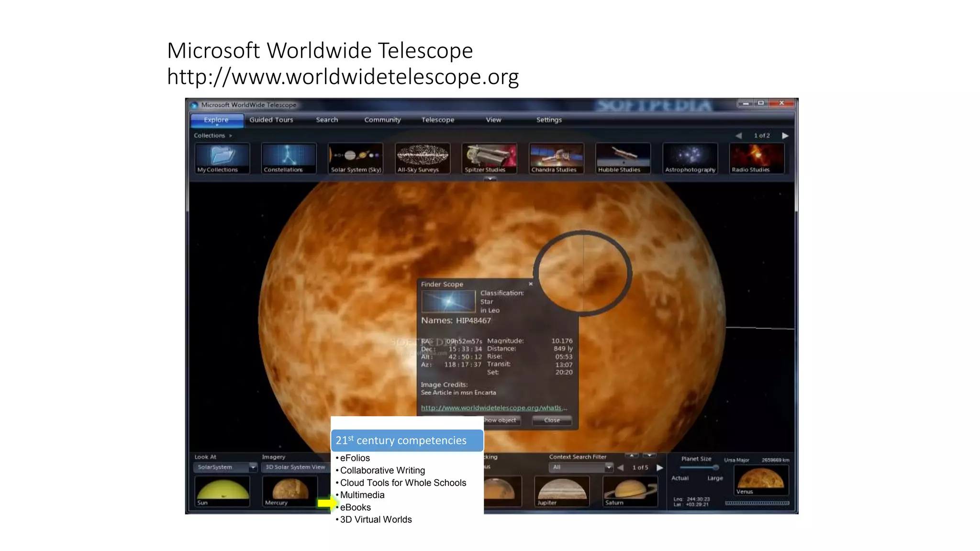Click the 10.176 Magnitude value
980x551 pixels.
click(x=562, y=341)
